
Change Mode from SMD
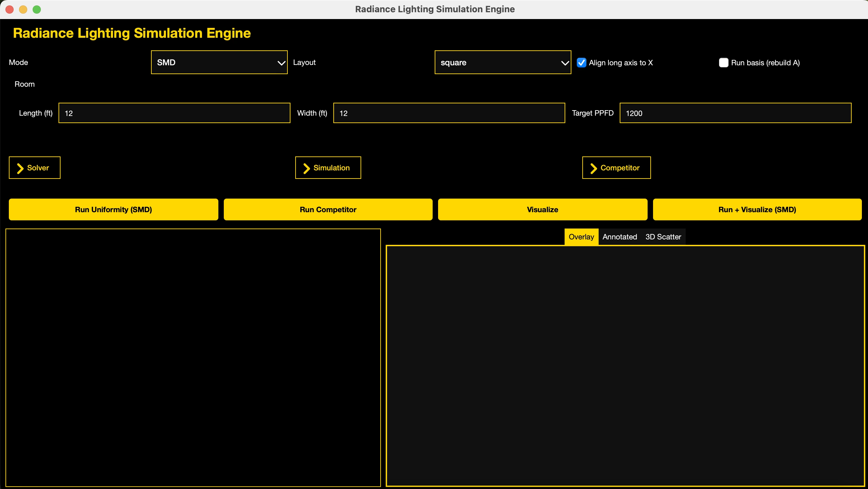point(219,62)
